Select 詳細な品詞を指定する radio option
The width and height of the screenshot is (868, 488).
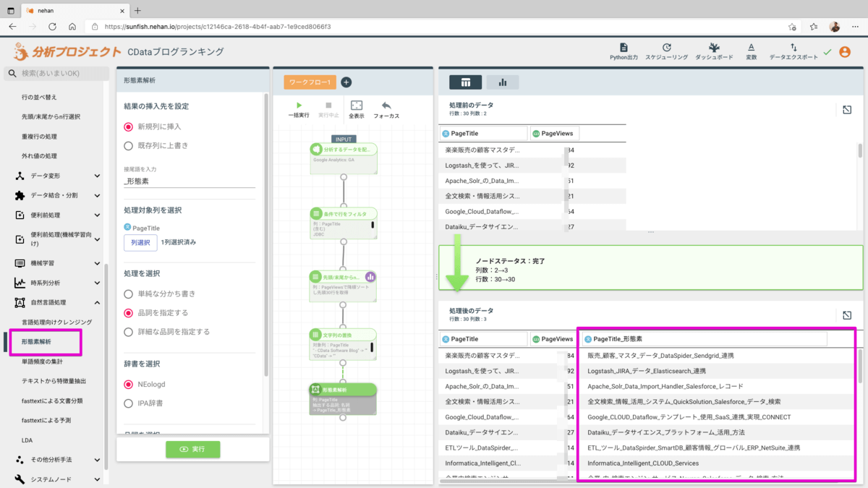point(129,331)
